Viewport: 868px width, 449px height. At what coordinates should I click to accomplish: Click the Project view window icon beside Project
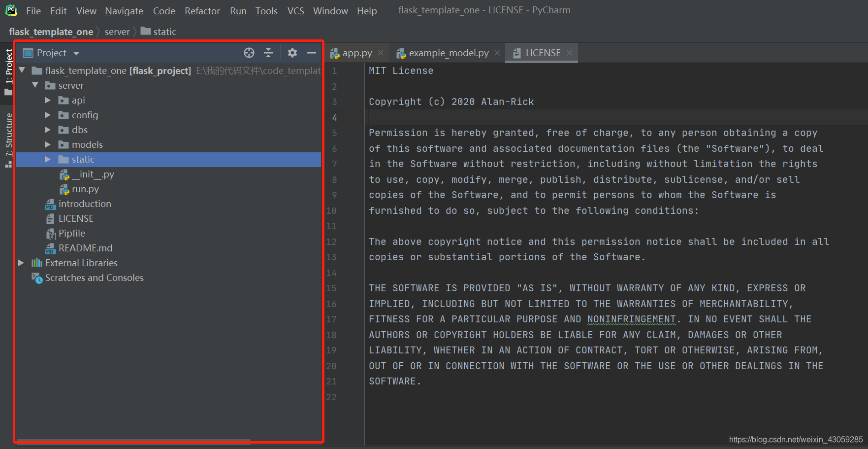point(28,53)
